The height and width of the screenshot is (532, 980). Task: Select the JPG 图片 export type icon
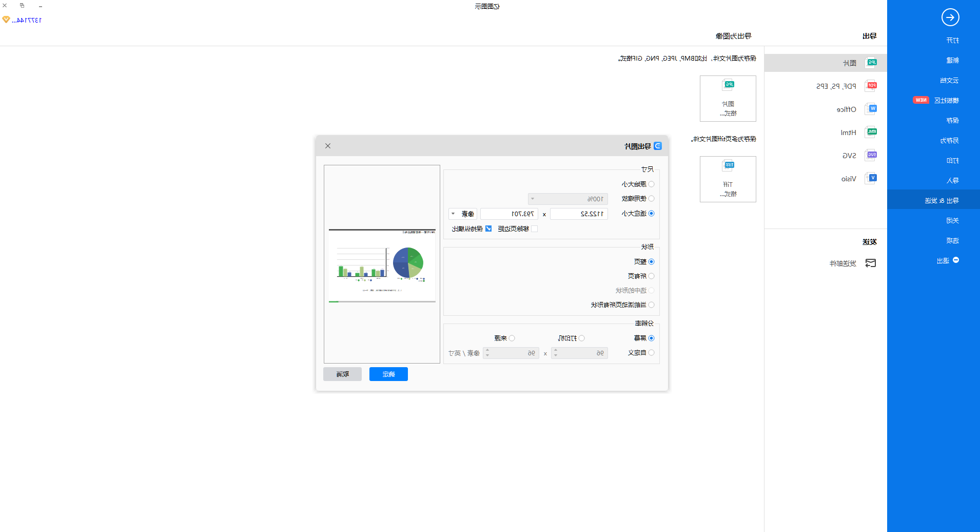click(x=871, y=63)
